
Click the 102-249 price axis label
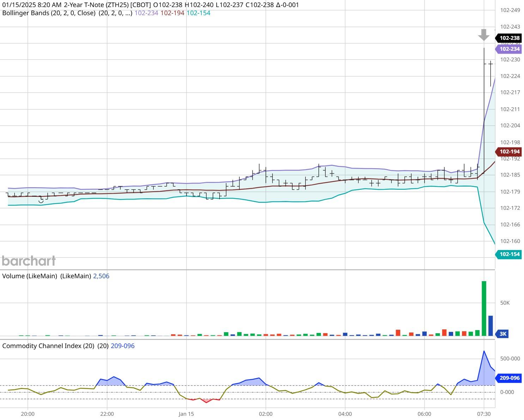510,10
